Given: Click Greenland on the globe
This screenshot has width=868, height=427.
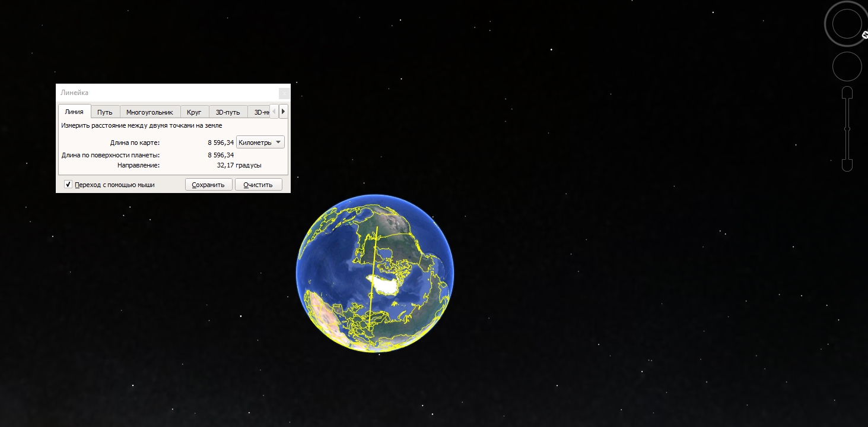Looking at the screenshot, I should point(384,283).
